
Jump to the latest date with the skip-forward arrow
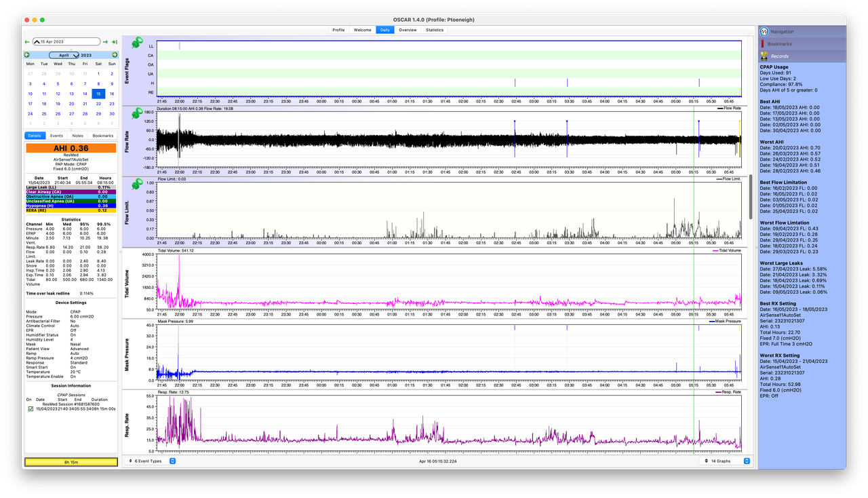[114, 41]
